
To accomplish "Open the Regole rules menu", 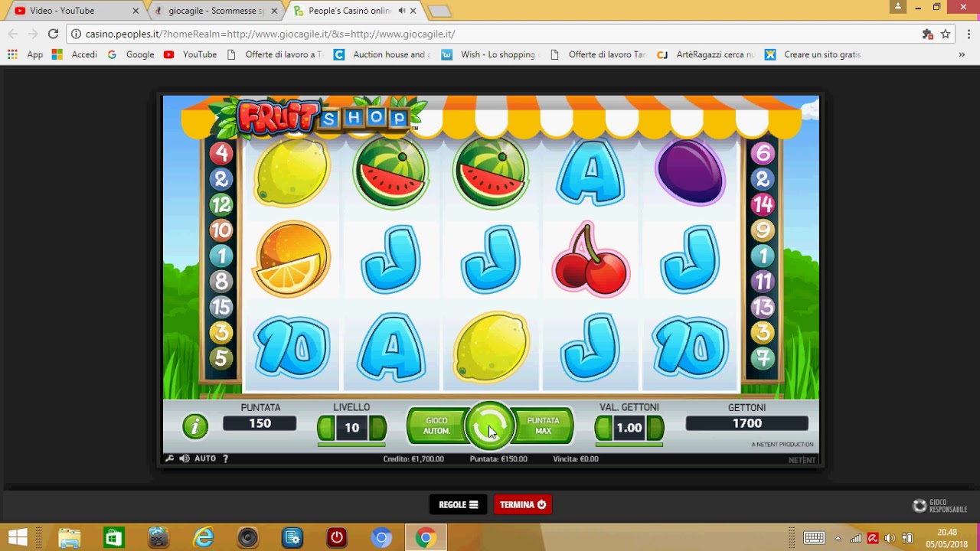I will point(458,504).
